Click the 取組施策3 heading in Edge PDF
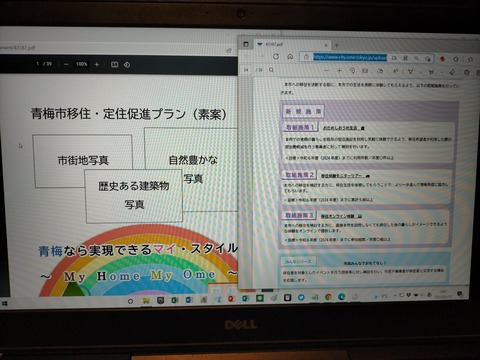Viewport: 480px width, 360px height. coord(299,215)
